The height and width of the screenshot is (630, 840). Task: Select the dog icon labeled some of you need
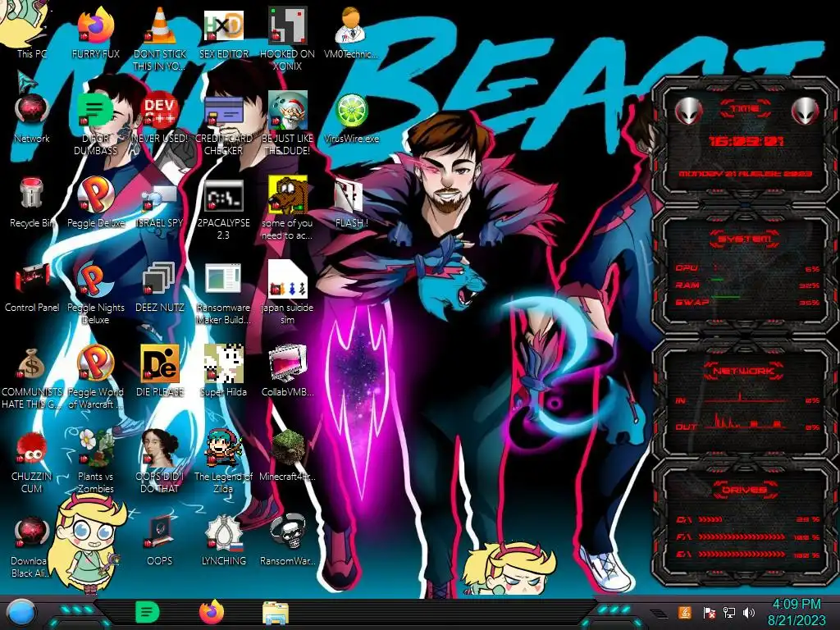(x=288, y=209)
